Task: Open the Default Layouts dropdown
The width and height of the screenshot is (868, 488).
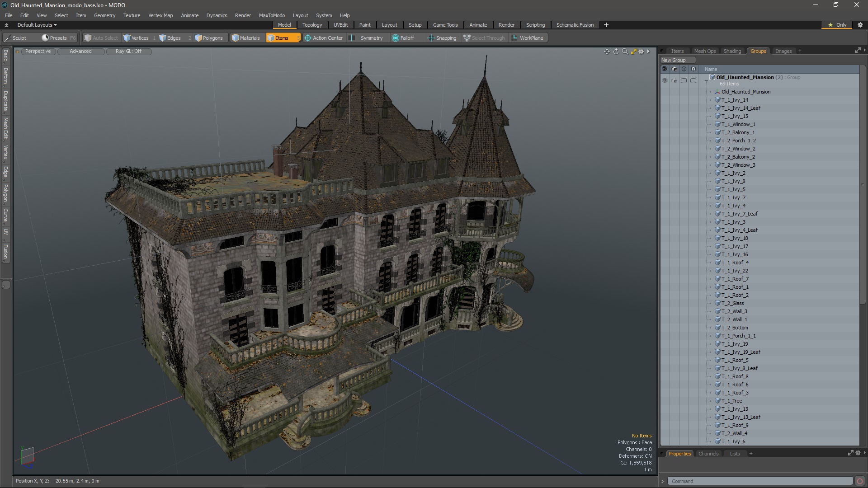Action: [x=37, y=25]
